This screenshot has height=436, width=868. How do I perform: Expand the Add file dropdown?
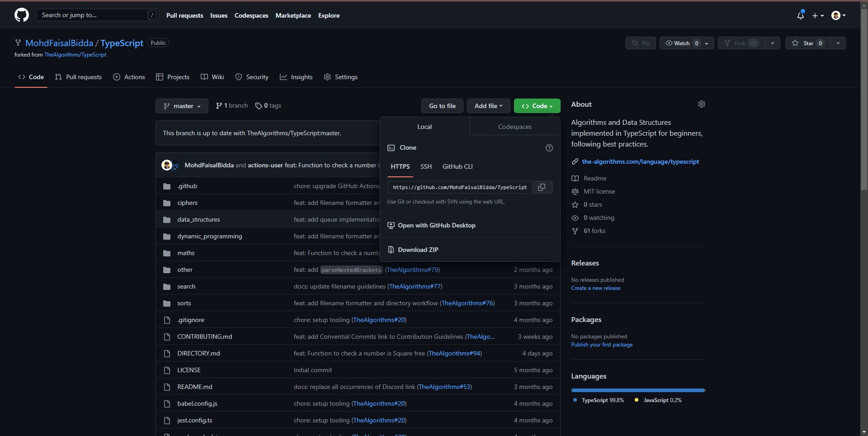click(x=488, y=106)
